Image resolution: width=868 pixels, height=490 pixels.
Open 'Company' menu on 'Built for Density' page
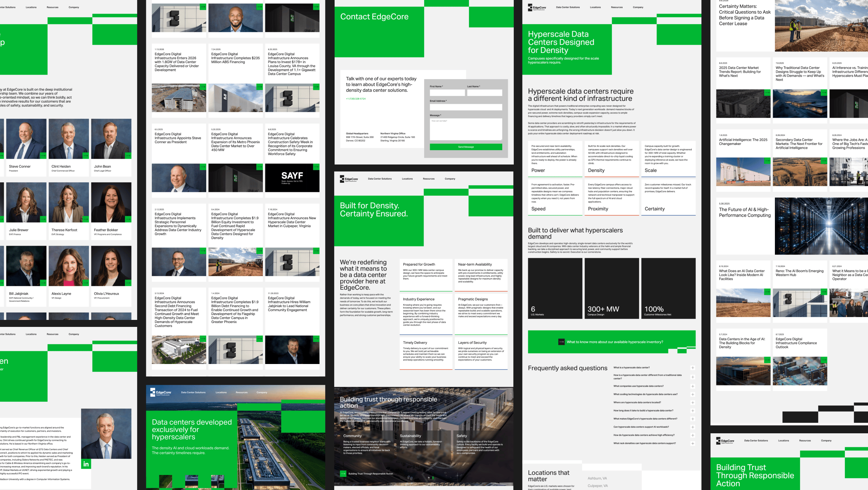(x=450, y=179)
